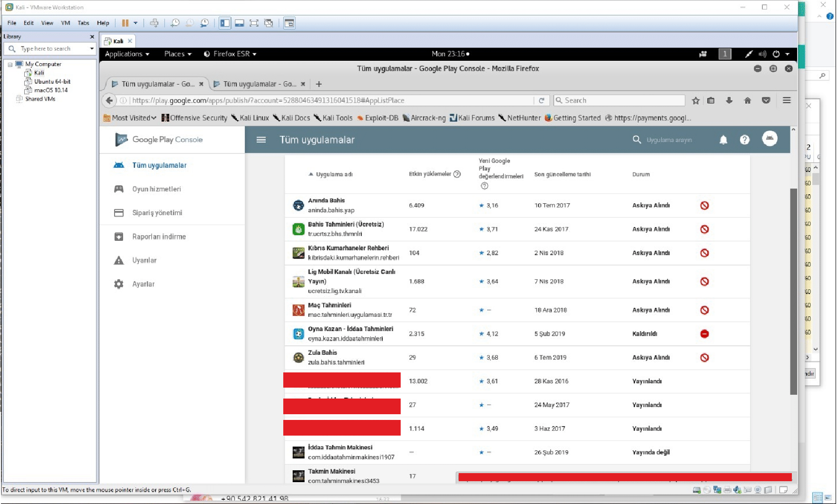This screenshot has width=837, height=504.
Task: Switch to second Firefox Tüm uygulamalar tab
Action: tap(259, 84)
